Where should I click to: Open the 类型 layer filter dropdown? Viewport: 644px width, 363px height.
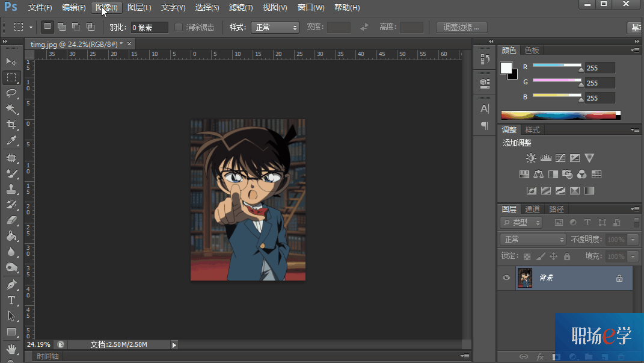pyautogui.click(x=521, y=222)
